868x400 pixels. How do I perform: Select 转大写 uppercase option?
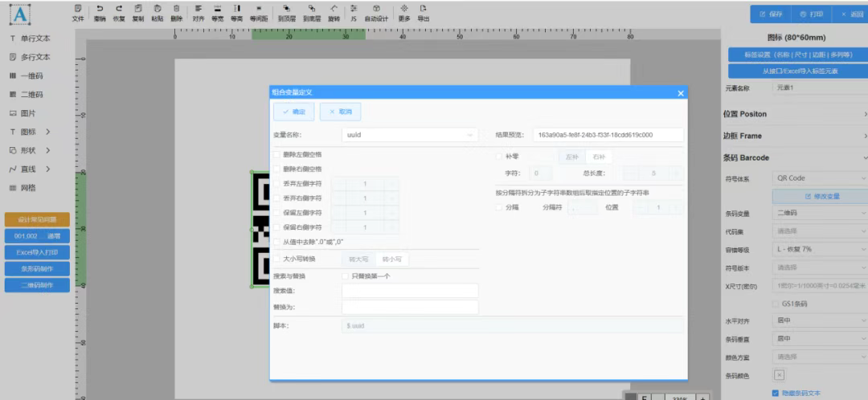(x=358, y=259)
